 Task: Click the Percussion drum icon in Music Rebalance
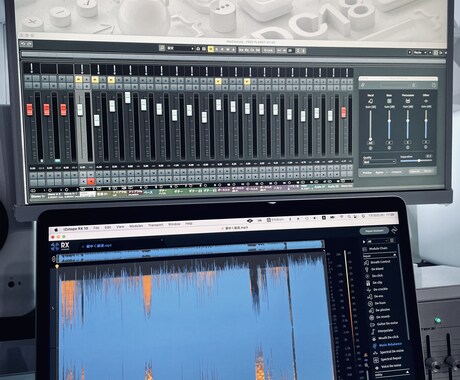pyautogui.click(x=408, y=101)
